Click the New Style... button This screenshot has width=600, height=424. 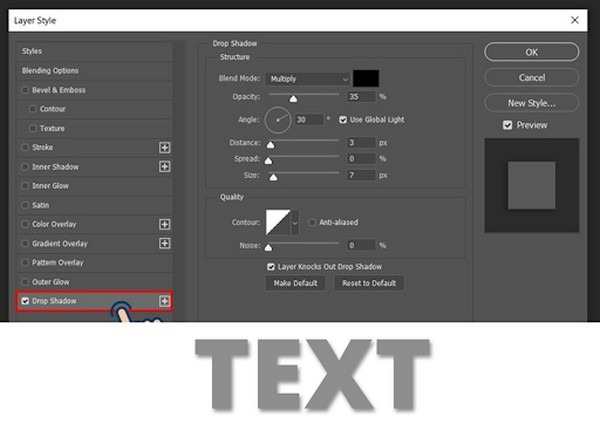[532, 103]
